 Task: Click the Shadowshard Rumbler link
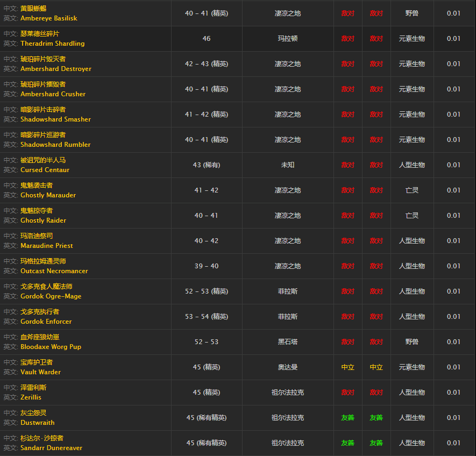click(x=55, y=145)
